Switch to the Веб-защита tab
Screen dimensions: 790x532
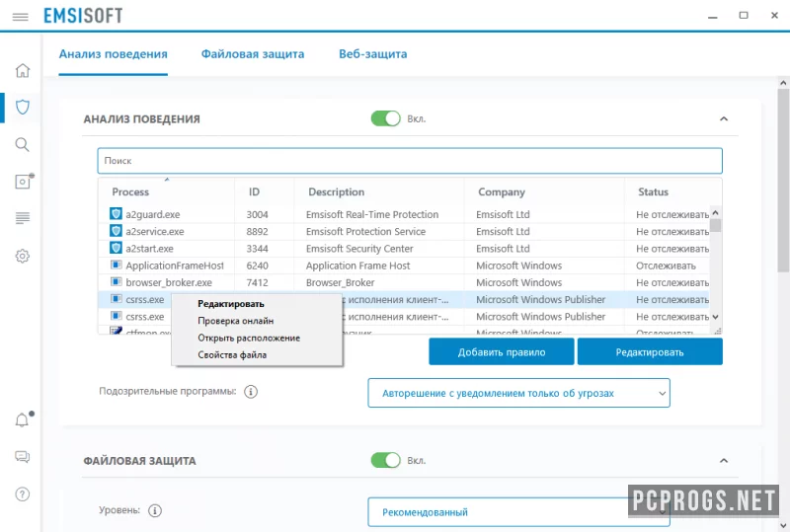click(x=373, y=54)
